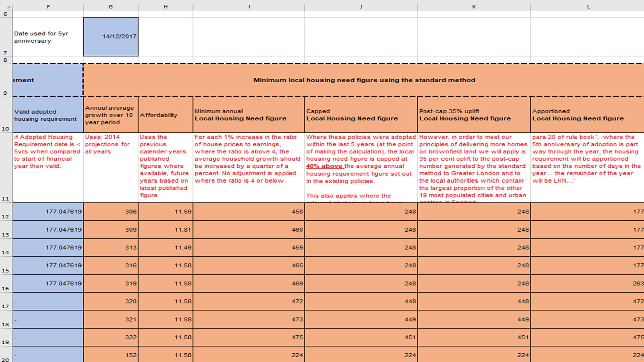The image size is (644, 362).
Task: Select column H header
Action: [x=166, y=7]
